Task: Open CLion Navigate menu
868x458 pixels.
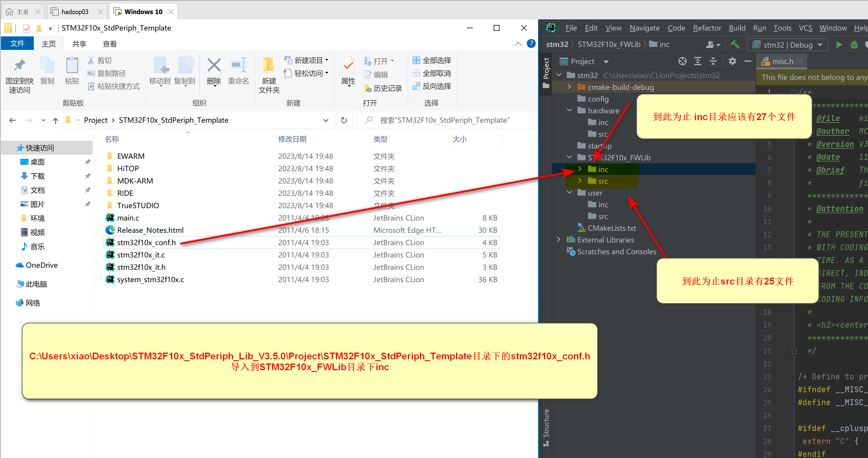Action: click(644, 28)
